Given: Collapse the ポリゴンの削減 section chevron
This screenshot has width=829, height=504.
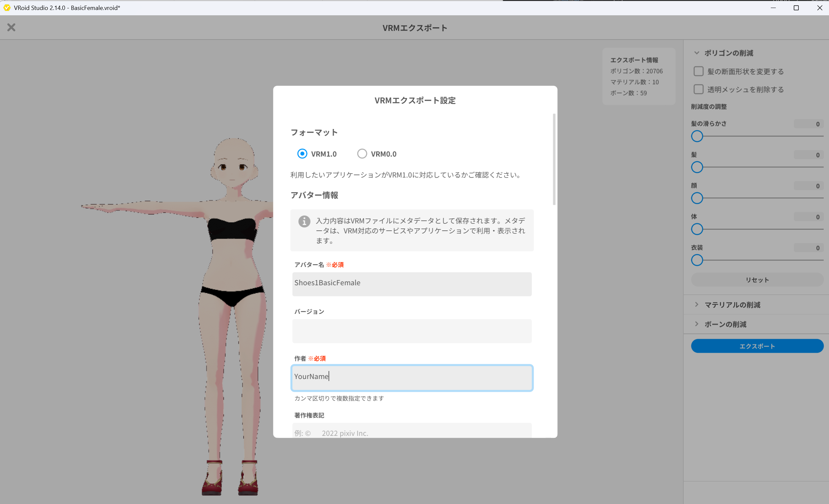Looking at the screenshot, I should point(697,53).
